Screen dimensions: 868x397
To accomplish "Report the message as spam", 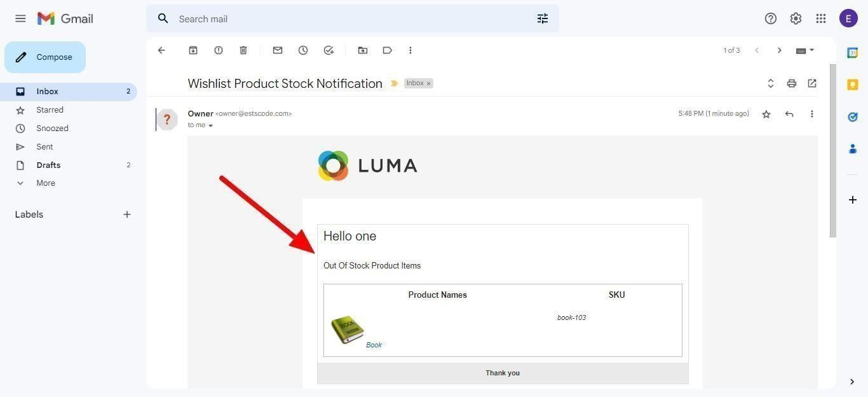I will coord(219,50).
